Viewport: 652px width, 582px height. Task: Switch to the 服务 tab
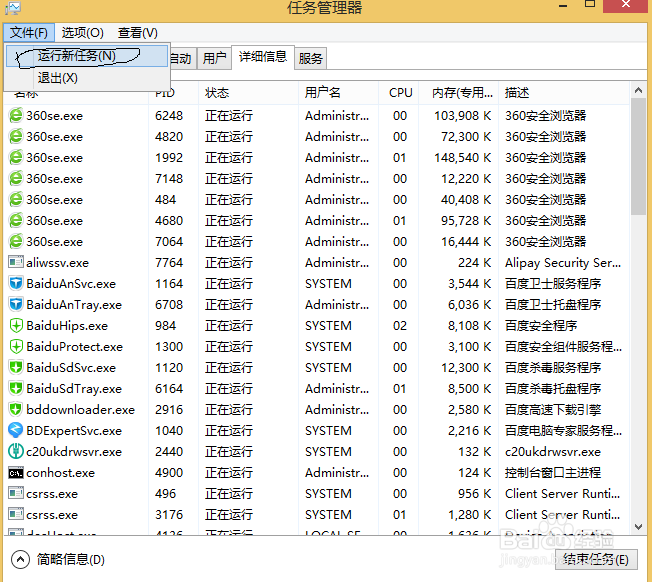point(311,58)
